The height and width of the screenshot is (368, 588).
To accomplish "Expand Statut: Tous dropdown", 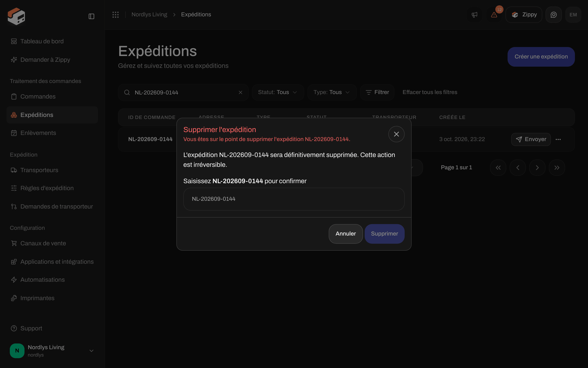I will click(x=278, y=92).
